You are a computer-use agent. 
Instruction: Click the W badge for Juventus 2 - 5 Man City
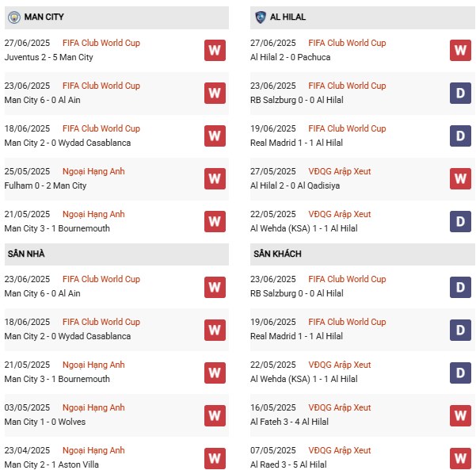(215, 50)
